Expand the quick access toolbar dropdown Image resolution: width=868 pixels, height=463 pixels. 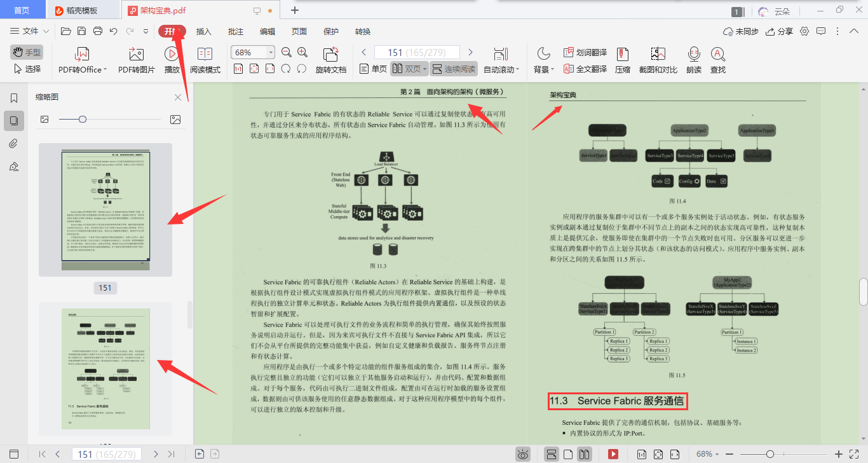pos(146,31)
